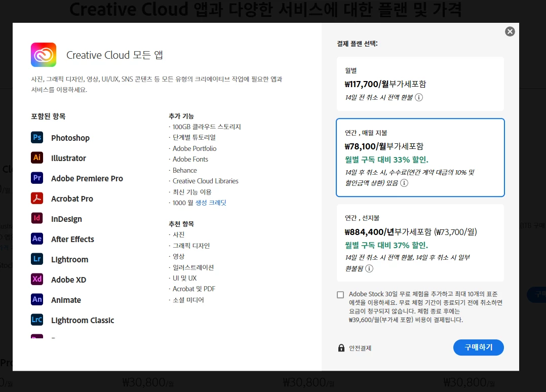Click the After Effects Ae icon
Image resolution: width=546 pixels, height=392 pixels.
[x=37, y=239]
